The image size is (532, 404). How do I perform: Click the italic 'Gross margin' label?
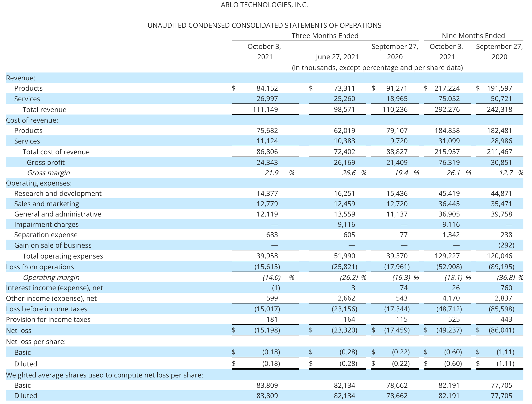tap(48, 173)
